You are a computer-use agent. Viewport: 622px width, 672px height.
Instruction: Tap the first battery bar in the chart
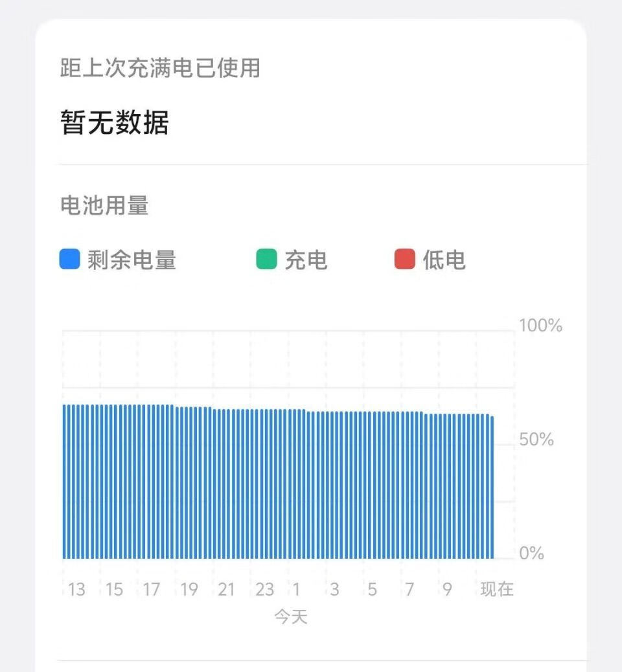(65, 482)
